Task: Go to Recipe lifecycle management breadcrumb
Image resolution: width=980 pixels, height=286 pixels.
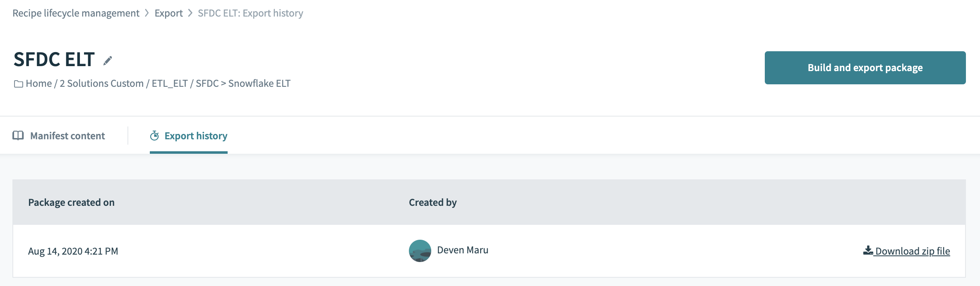Action: coord(76,13)
